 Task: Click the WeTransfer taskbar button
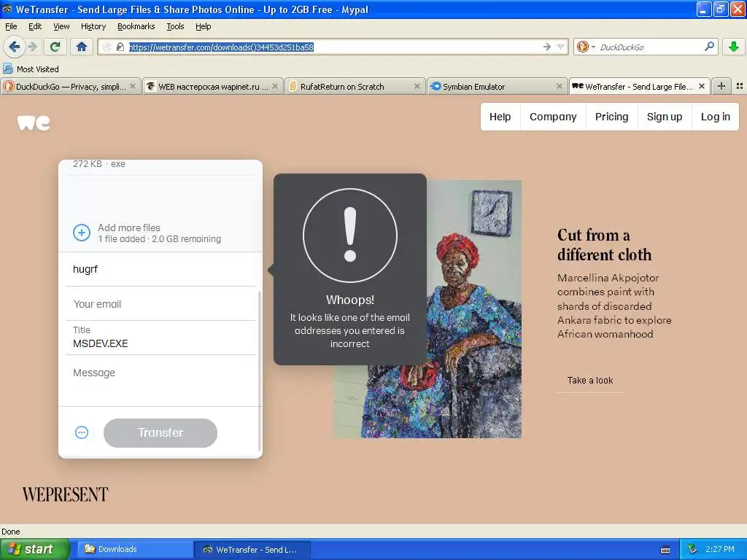(x=252, y=549)
